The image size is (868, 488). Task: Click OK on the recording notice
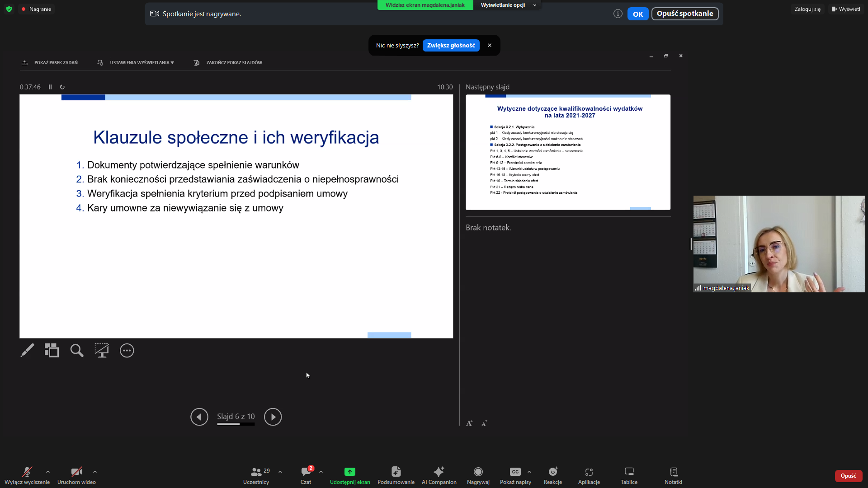638,14
